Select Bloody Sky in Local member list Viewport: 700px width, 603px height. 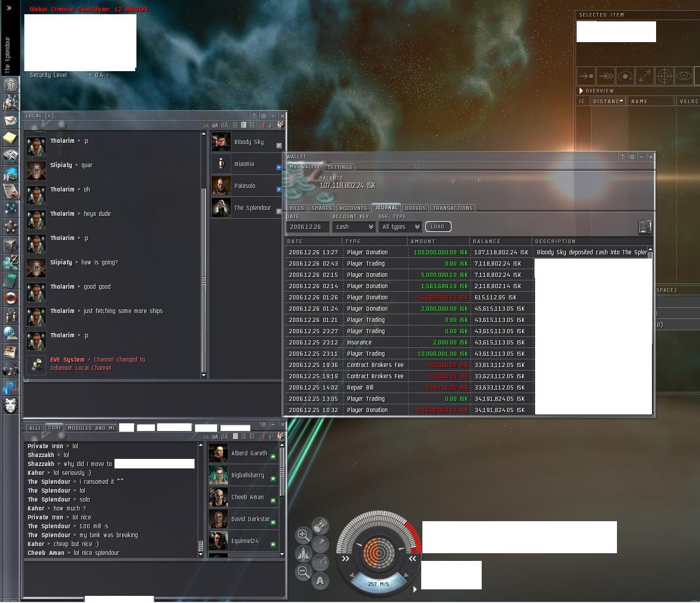coord(246,142)
